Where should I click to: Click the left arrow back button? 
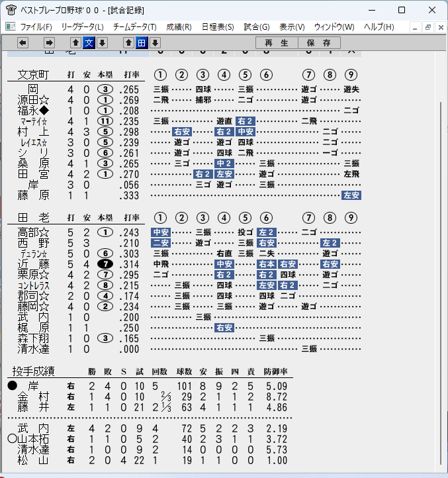click(23, 42)
